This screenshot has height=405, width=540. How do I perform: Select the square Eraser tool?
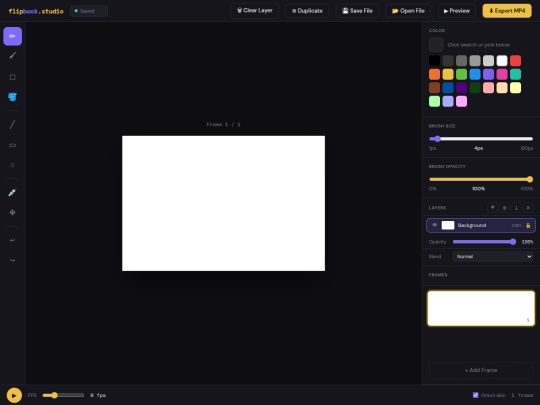12,77
